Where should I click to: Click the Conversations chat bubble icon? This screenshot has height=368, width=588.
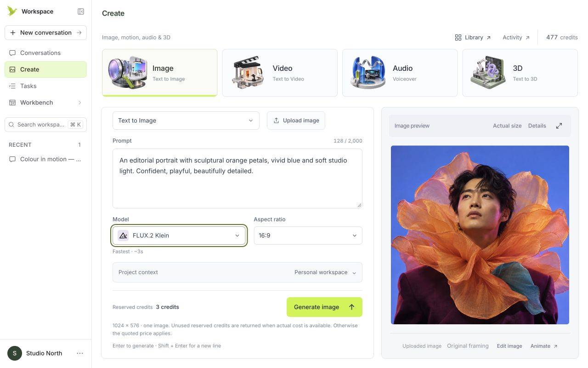point(12,53)
